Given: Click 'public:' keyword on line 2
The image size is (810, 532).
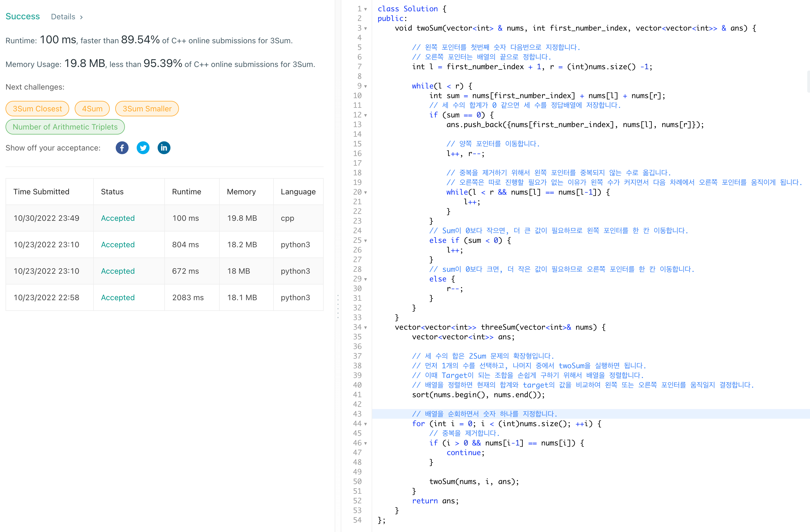Looking at the screenshot, I should tap(392, 18).
